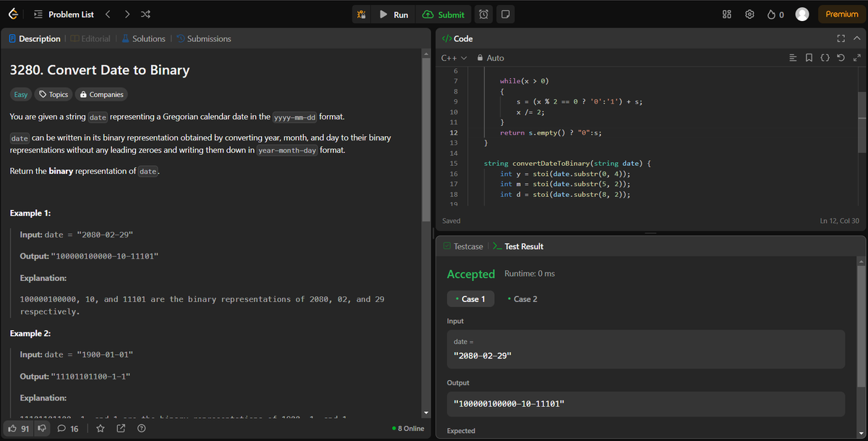The height and width of the screenshot is (441, 868).
Task: Click the streak flame icon
Action: pyautogui.click(x=770, y=14)
